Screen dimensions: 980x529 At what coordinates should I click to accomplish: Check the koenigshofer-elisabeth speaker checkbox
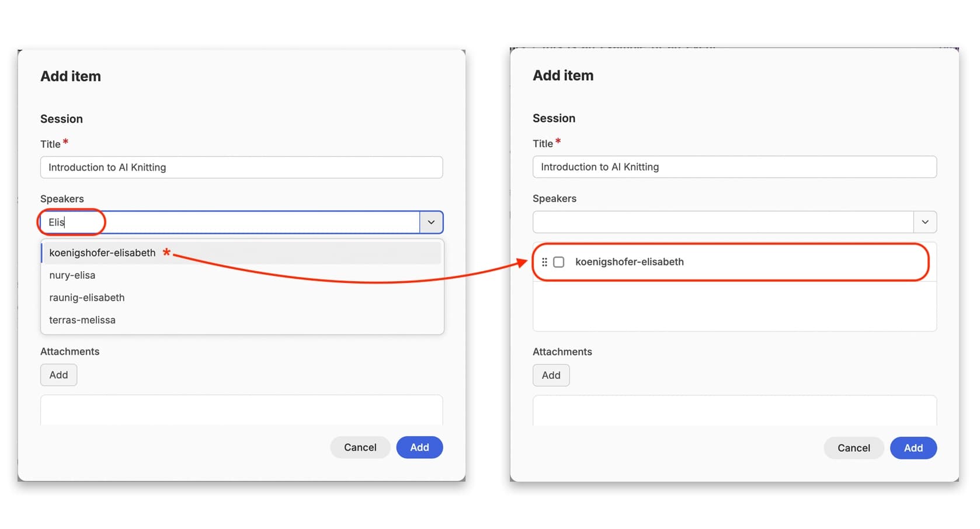(x=559, y=262)
